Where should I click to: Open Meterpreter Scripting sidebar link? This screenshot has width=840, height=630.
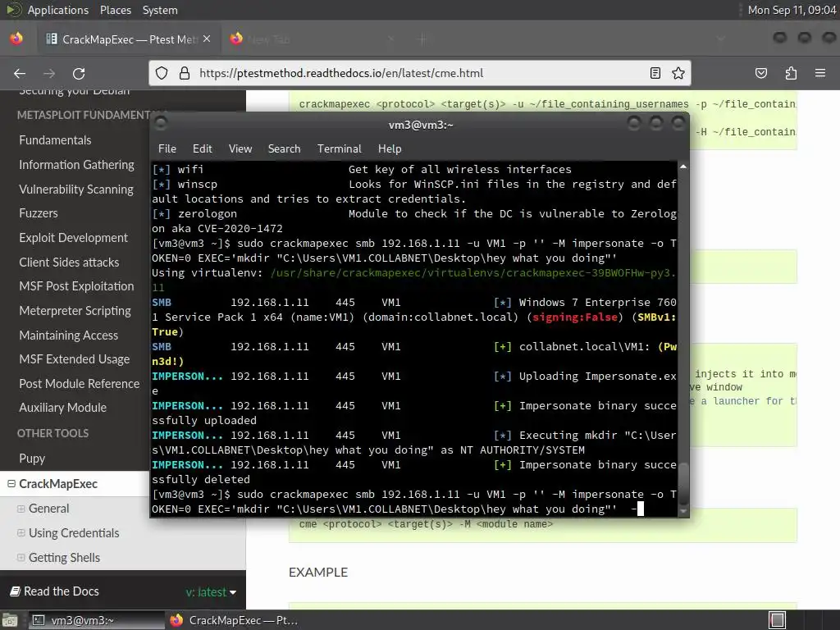click(75, 311)
